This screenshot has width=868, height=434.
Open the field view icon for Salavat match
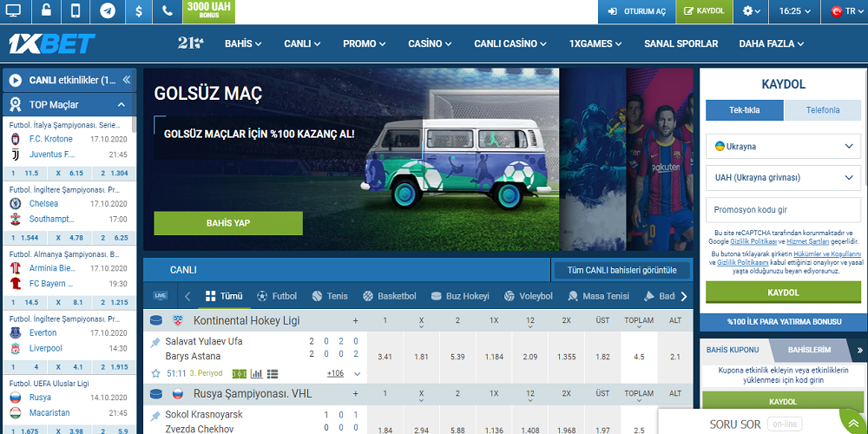click(x=240, y=373)
